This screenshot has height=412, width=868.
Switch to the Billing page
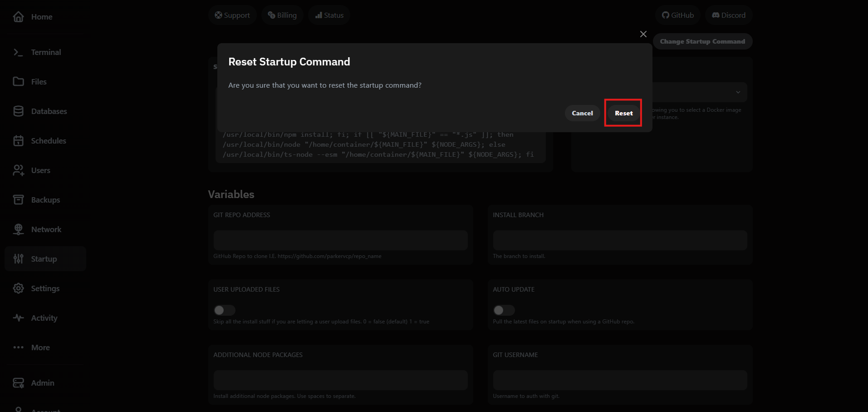[x=282, y=15]
